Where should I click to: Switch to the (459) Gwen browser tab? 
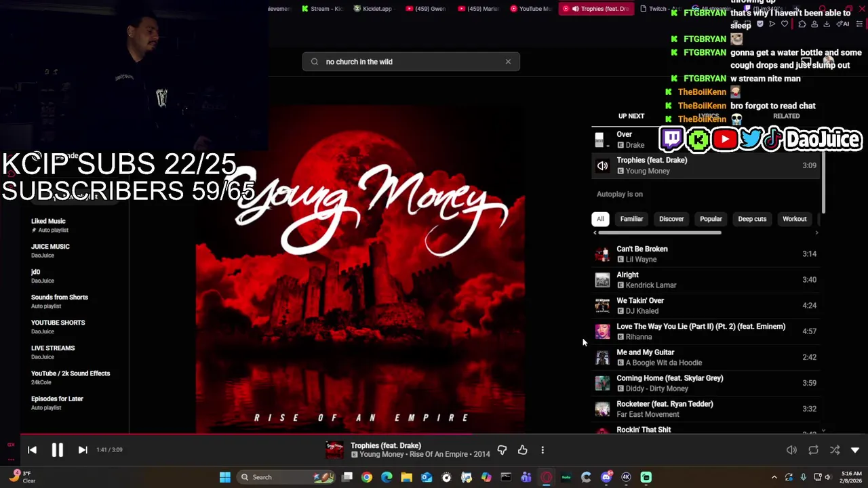click(x=426, y=9)
